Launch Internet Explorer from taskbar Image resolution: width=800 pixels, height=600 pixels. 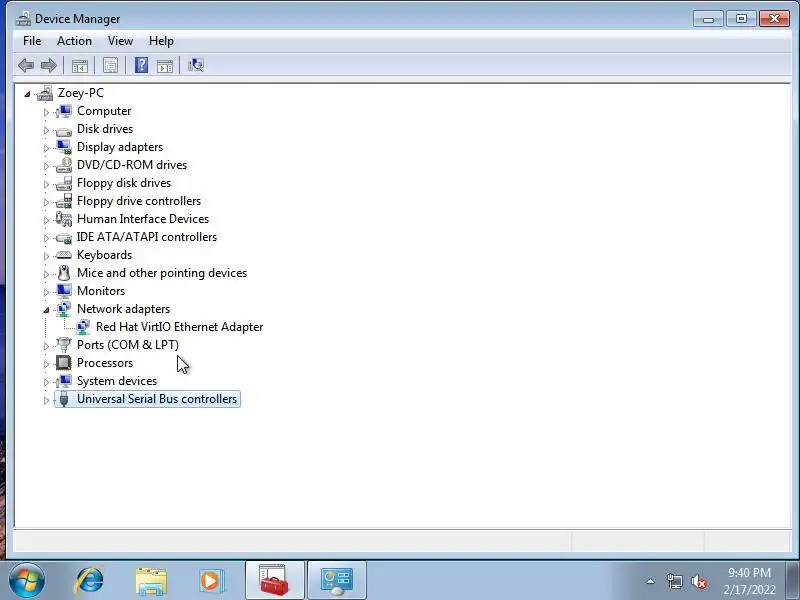89,581
